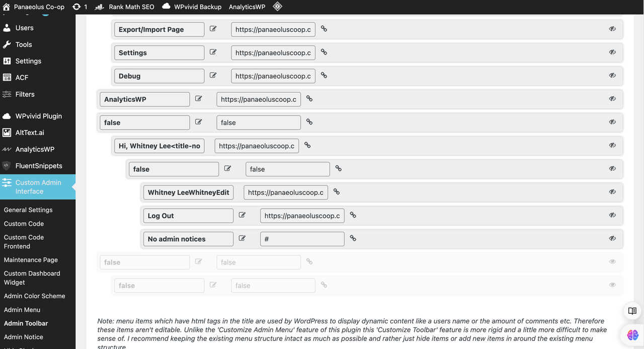
Task: Click link icon in the AnalyticsWP row
Action: click(x=309, y=99)
